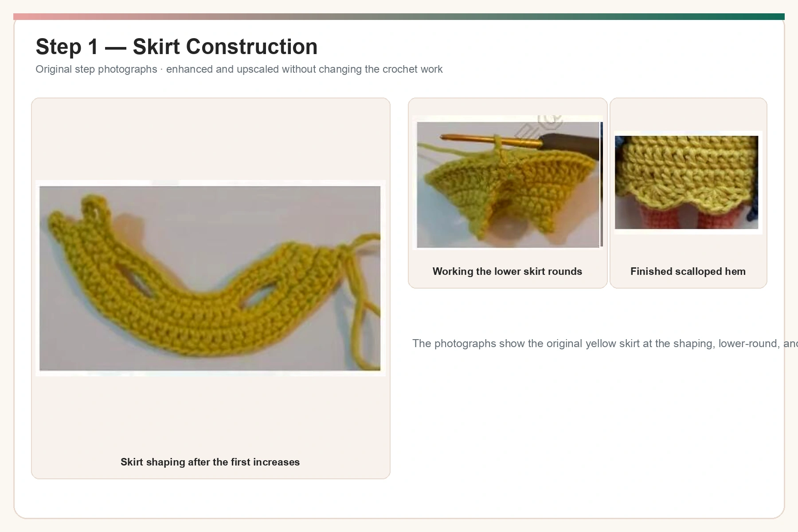Click the caption "Finished scalloped hem"
Image resolution: width=798 pixels, height=532 pixels.
point(688,271)
